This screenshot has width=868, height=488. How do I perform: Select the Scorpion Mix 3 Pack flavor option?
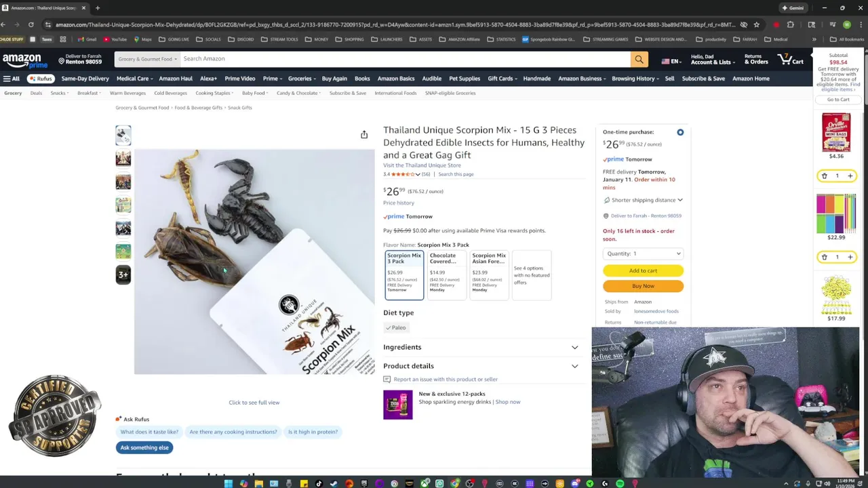coord(404,274)
